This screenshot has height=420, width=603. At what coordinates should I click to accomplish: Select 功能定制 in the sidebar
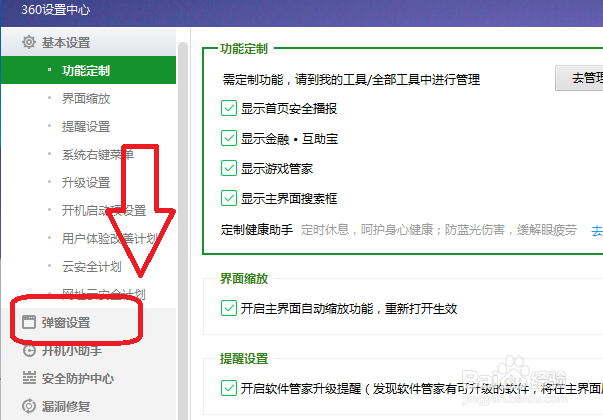(x=88, y=70)
